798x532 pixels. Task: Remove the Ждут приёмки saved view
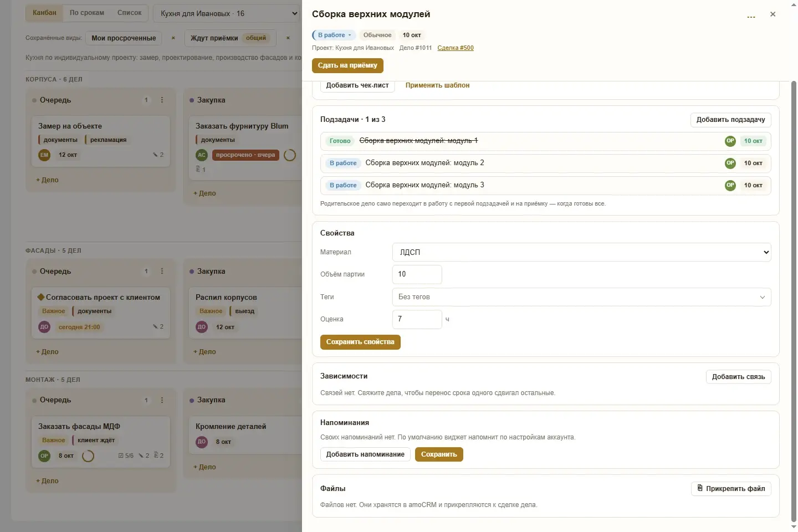(288, 38)
